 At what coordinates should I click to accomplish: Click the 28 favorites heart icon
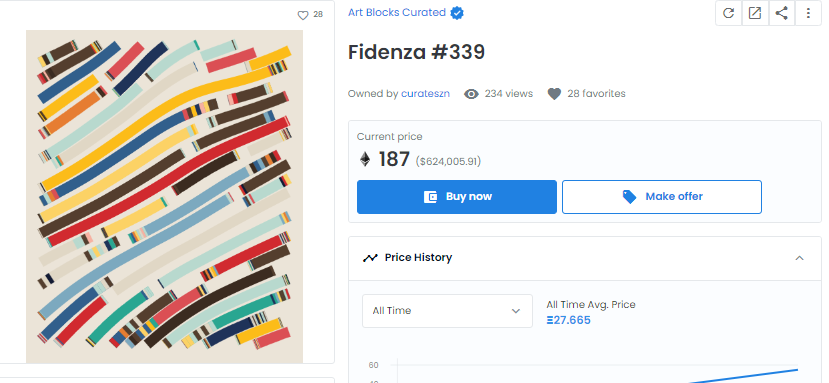click(x=554, y=94)
